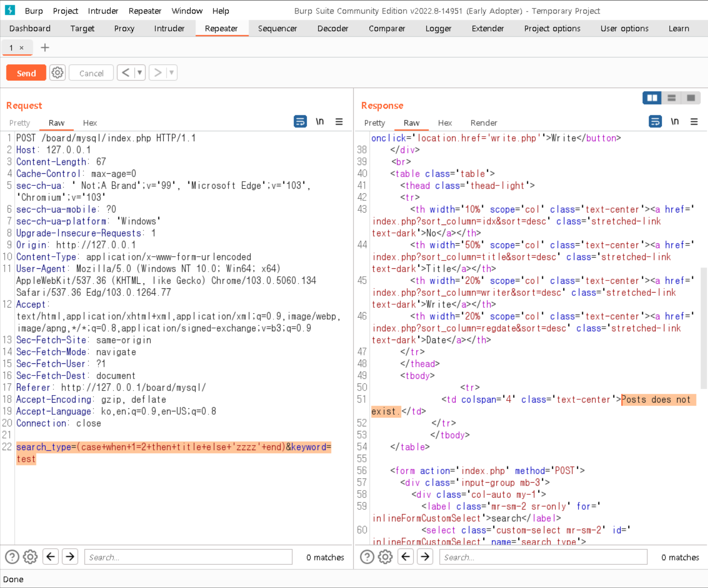Viewport: 708px width, 588px height.
Task: Switch Response view to Pretty
Action: [x=375, y=123]
